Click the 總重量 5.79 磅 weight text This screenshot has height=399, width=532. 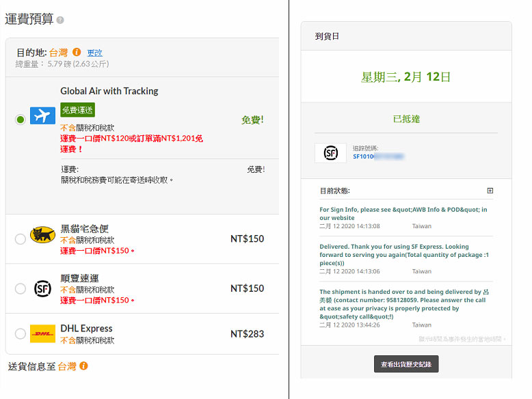[x=62, y=64]
